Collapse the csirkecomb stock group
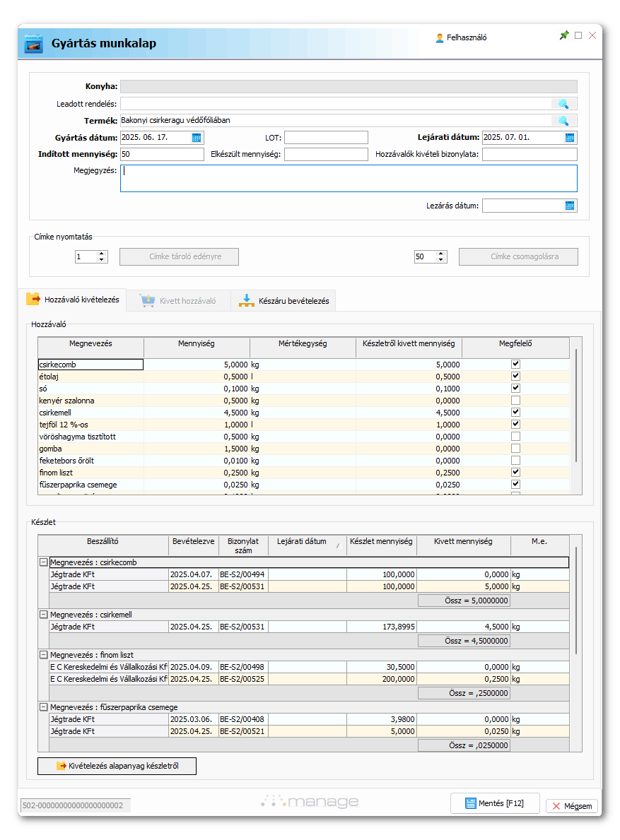This screenshot has width=620, height=840. point(43,562)
